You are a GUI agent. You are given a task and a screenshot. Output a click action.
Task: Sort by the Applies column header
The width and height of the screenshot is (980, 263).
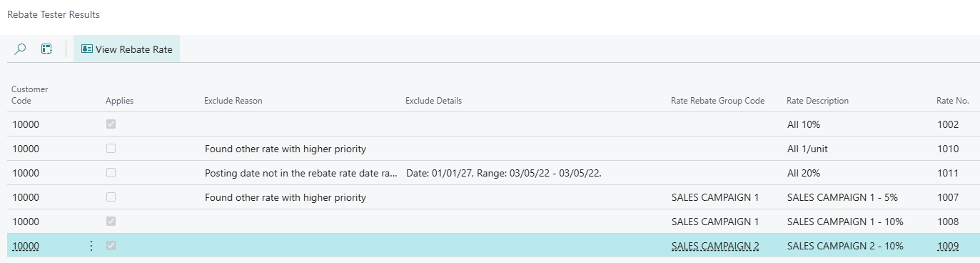[x=119, y=101]
